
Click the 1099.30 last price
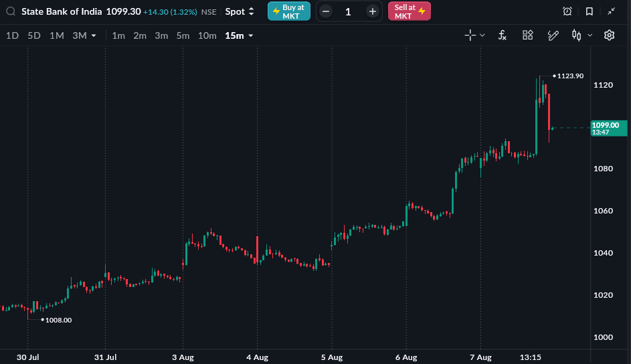pyautogui.click(x=124, y=11)
